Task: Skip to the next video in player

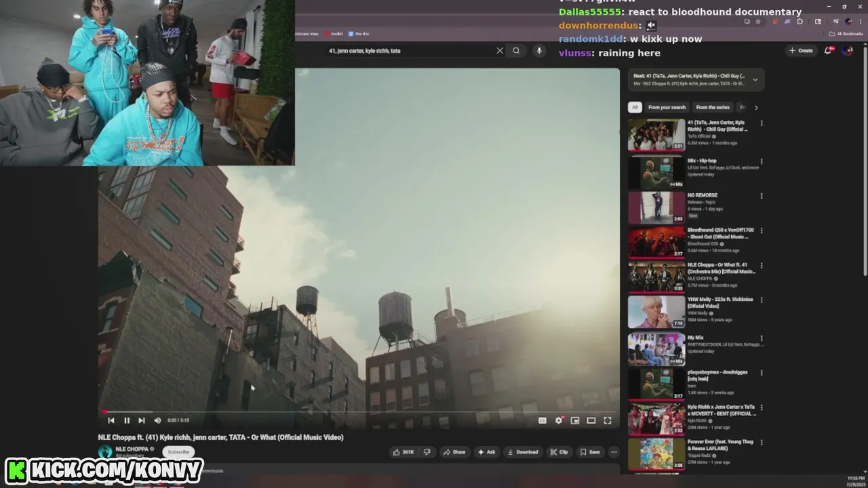Action: [141, 420]
